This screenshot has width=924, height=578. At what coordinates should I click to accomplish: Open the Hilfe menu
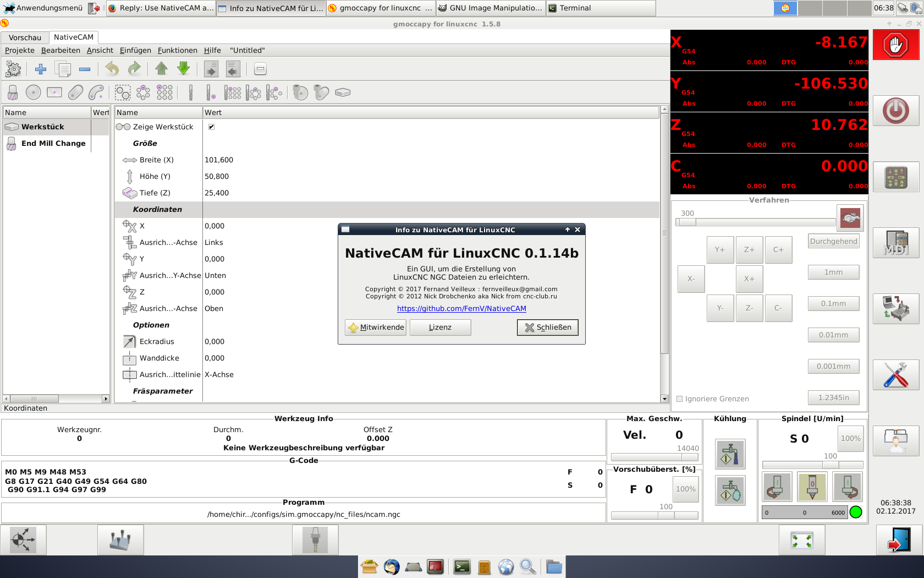coord(212,50)
